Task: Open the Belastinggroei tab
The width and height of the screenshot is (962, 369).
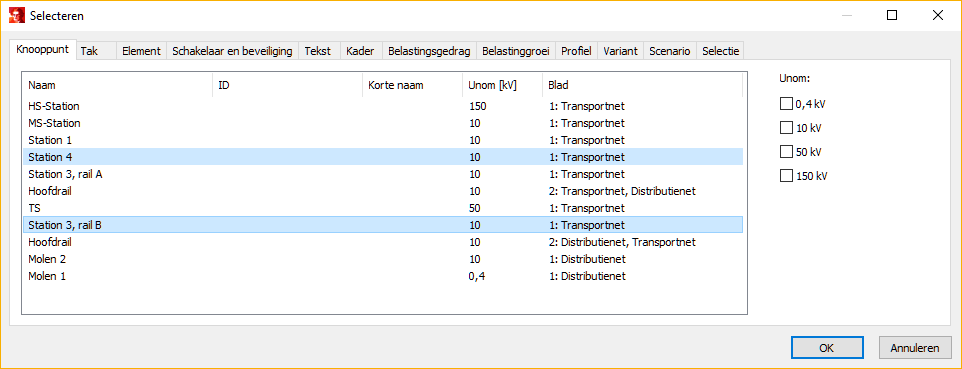Action: click(x=515, y=52)
